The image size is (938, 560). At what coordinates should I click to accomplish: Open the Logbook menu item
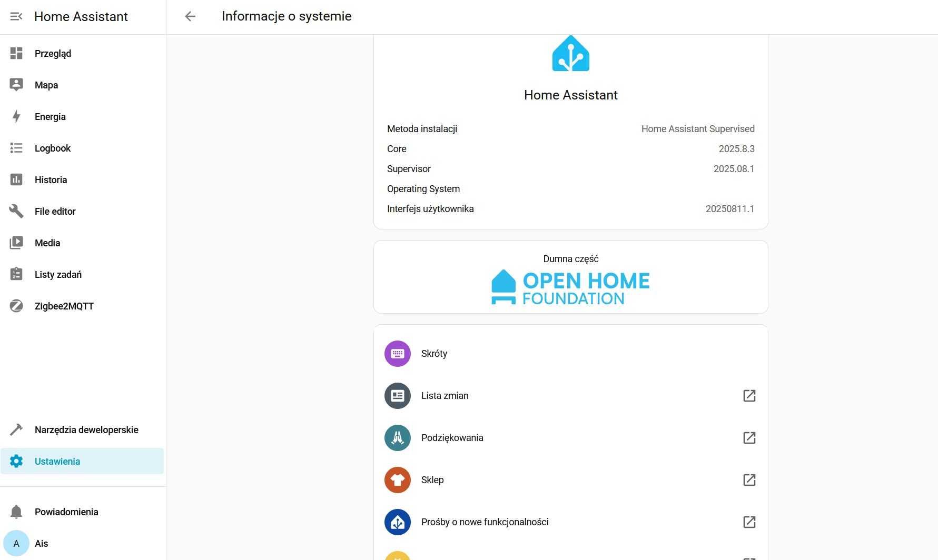82,148
